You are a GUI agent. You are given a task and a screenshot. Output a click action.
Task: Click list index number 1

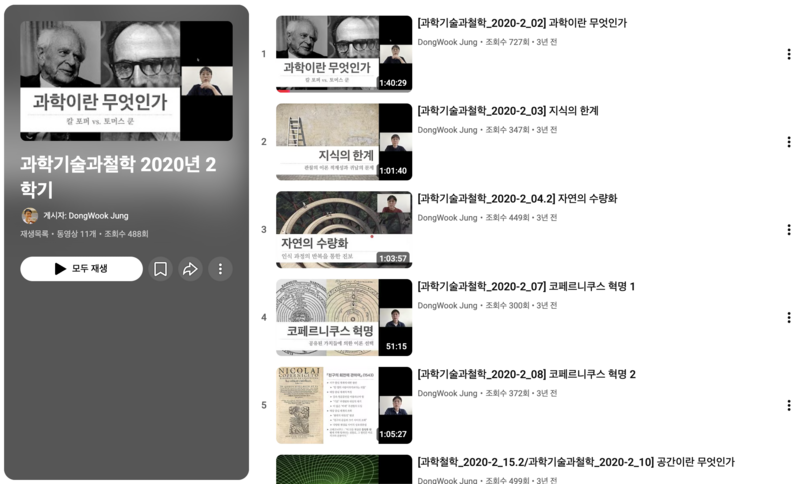[x=264, y=54]
